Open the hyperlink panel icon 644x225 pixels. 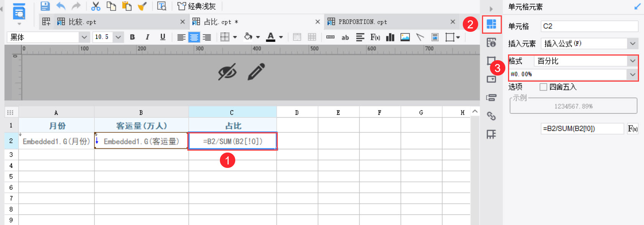pos(491,116)
